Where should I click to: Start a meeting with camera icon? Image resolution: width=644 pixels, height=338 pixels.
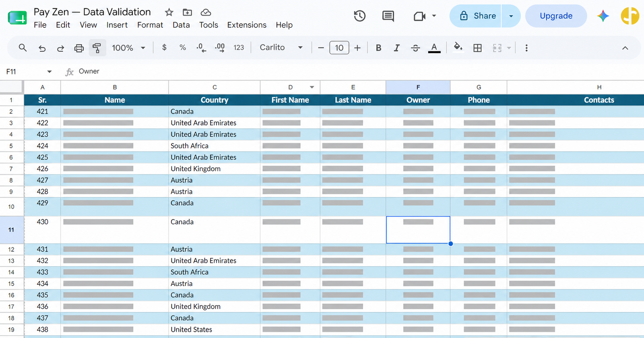419,16
